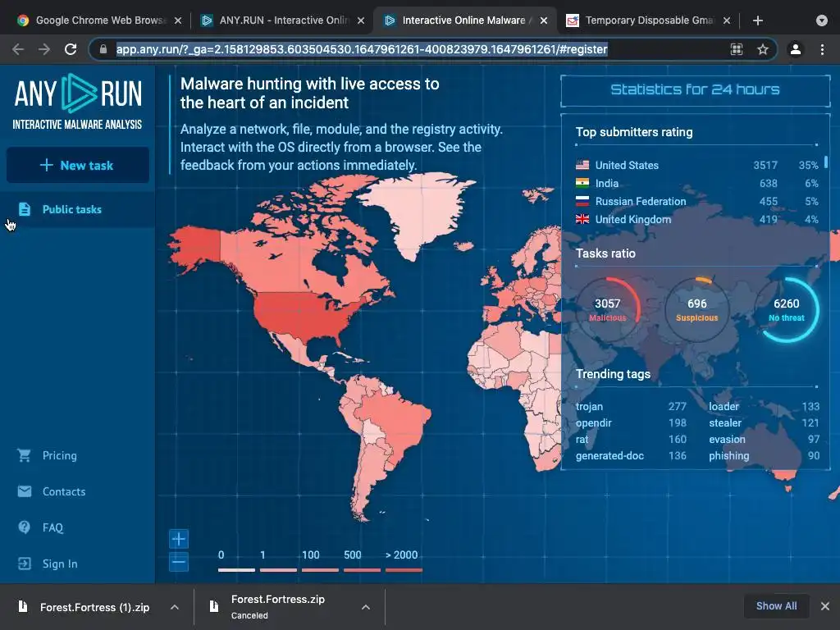
Task: Close the downloads bar
Action: click(x=825, y=606)
